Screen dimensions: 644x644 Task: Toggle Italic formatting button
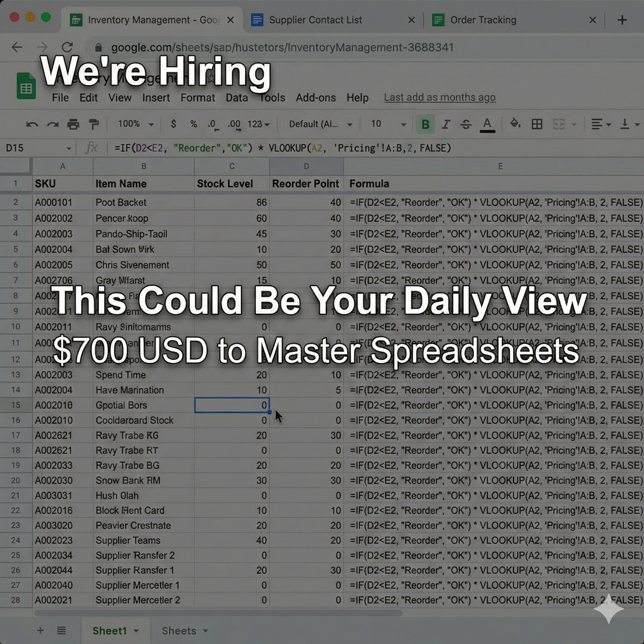tap(446, 124)
